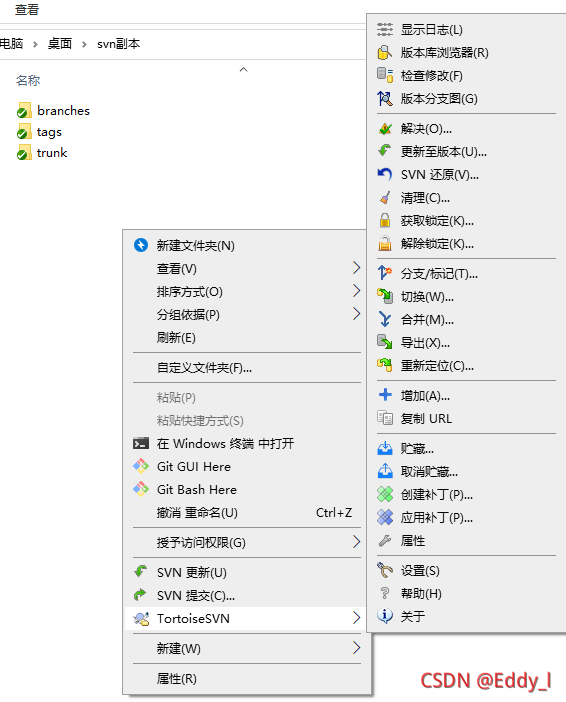This screenshot has width=566, height=702.
Task: Select the branches folder
Action: [x=53, y=111]
